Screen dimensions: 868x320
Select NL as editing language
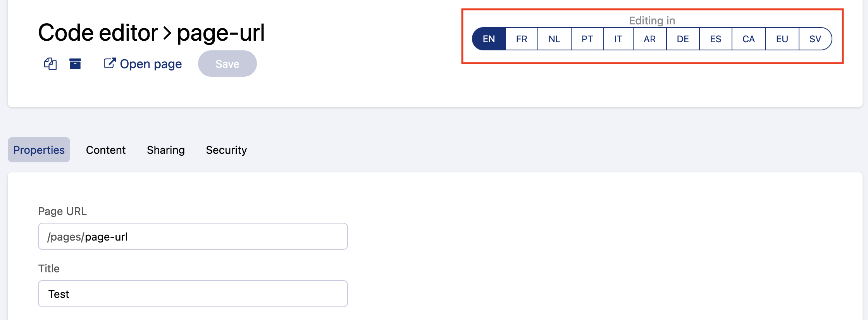point(555,39)
